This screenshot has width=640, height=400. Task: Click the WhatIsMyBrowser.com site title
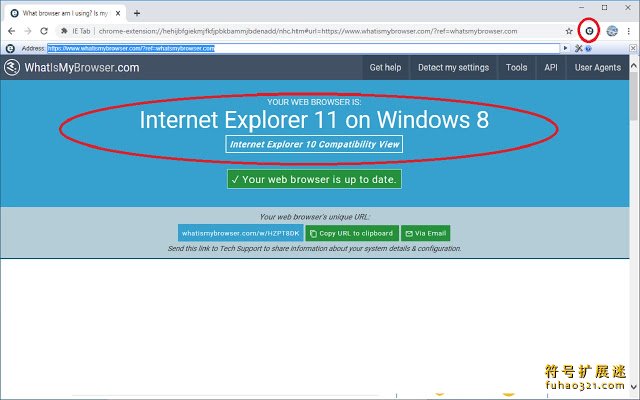pos(82,68)
